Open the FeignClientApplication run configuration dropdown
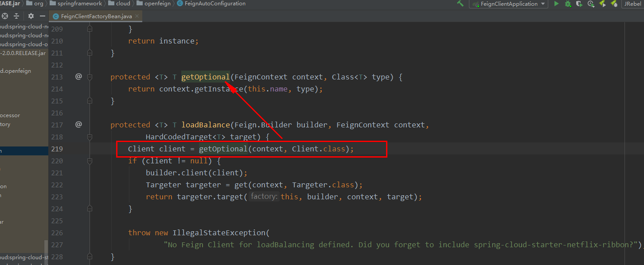This screenshot has height=265, width=644. pos(509,4)
